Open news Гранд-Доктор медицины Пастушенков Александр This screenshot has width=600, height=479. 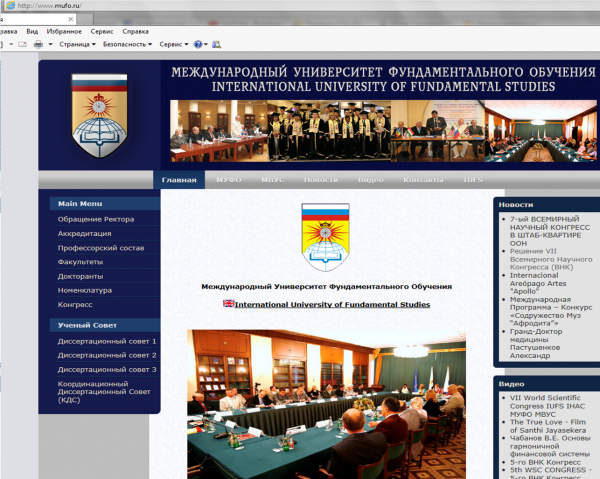(x=536, y=344)
